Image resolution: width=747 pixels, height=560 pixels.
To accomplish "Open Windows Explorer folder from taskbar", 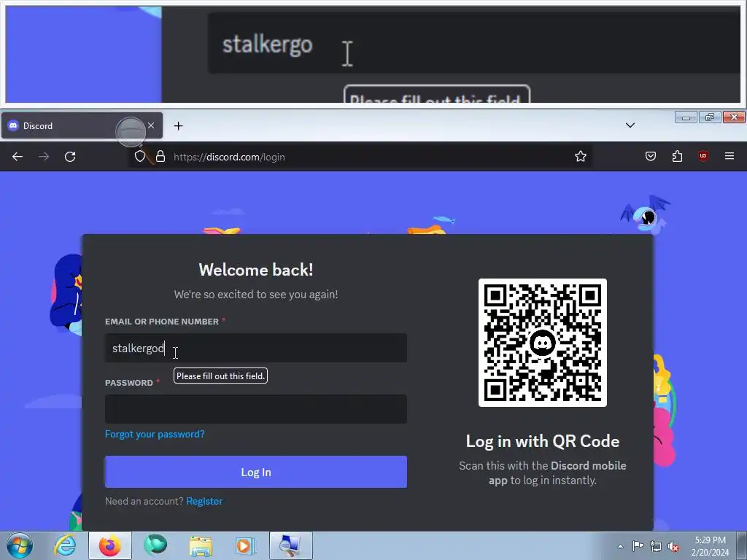I will click(x=201, y=546).
